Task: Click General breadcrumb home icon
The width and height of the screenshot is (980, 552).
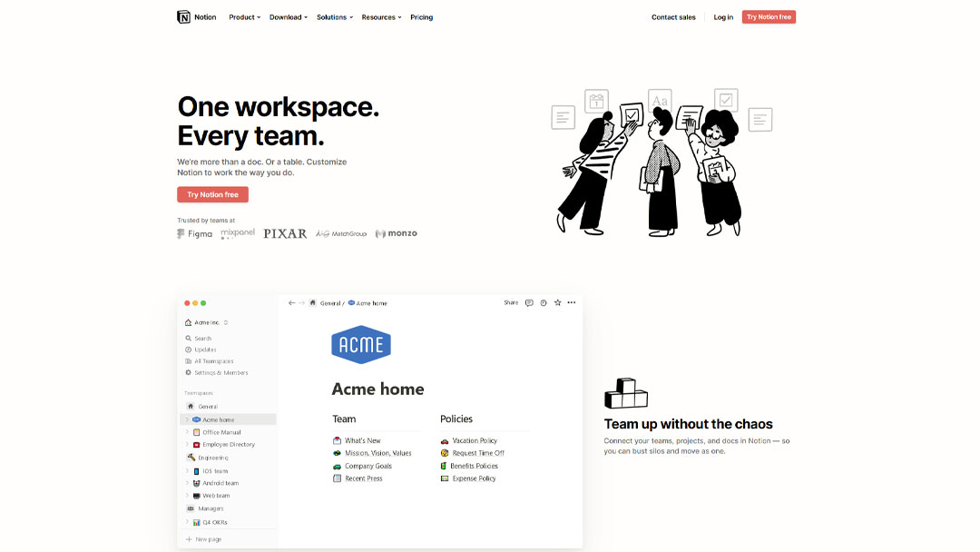Action: 312,302
